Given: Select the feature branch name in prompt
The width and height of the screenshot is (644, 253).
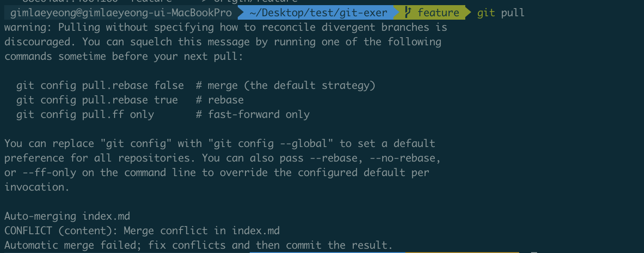Looking at the screenshot, I should pos(438,13).
